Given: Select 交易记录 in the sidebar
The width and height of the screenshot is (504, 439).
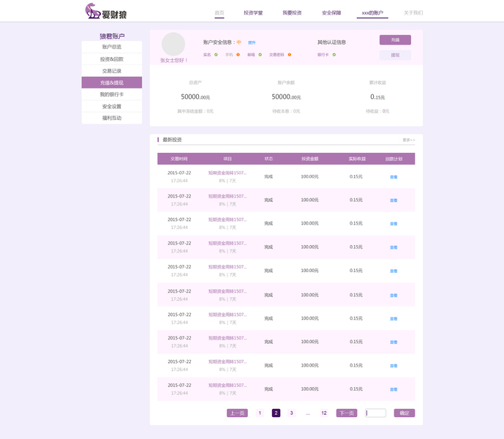Looking at the screenshot, I should (112, 71).
